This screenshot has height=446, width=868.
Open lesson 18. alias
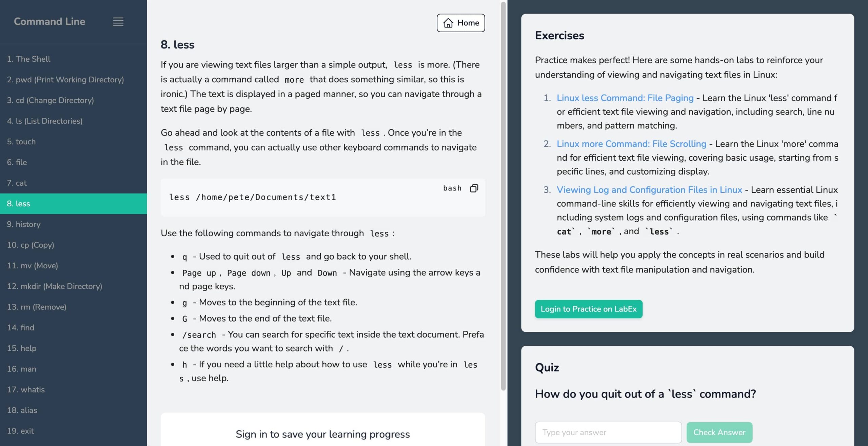[x=22, y=410]
